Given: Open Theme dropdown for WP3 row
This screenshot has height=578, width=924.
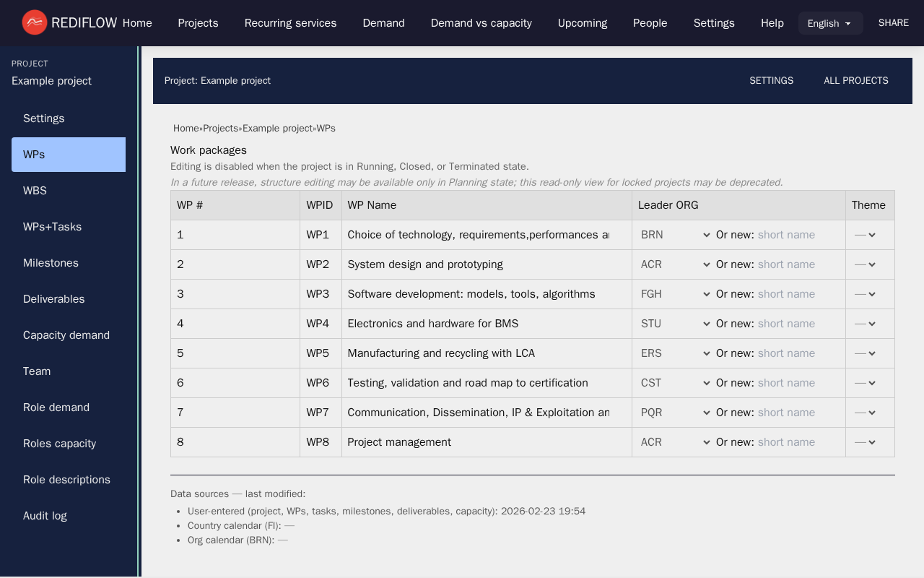Looking at the screenshot, I should (865, 294).
